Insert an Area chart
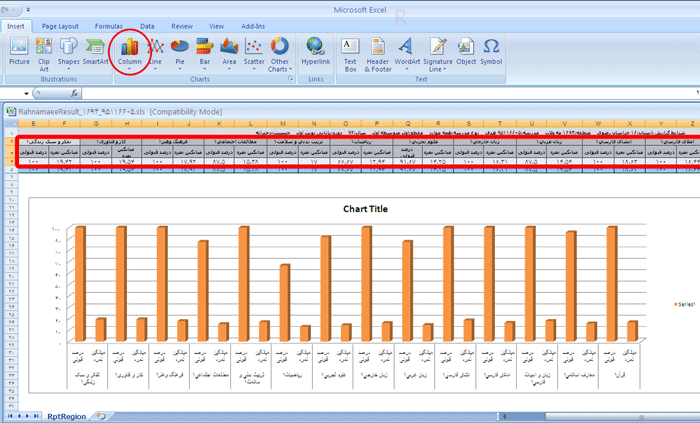The image size is (700, 423). [229, 54]
